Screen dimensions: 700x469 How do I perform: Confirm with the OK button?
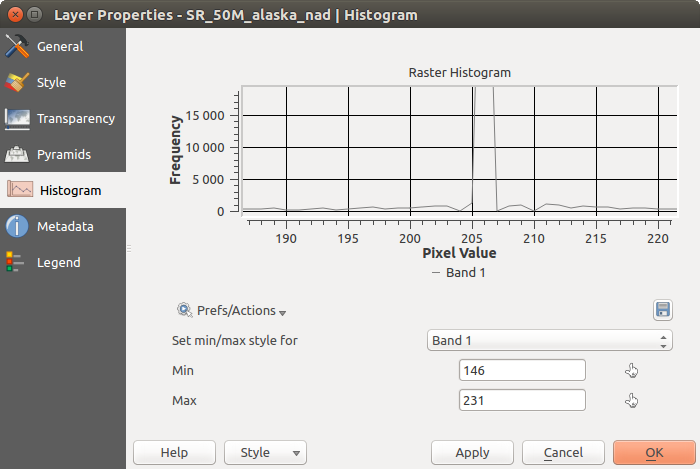point(654,453)
